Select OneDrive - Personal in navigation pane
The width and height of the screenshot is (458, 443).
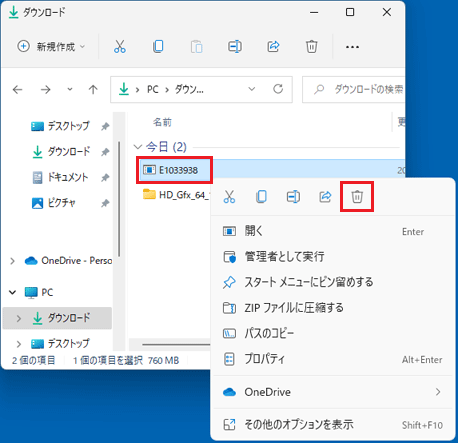click(68, 261)
